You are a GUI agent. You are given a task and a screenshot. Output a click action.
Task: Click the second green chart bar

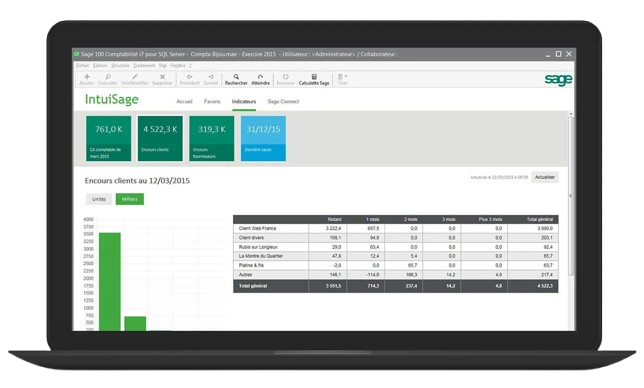point(135,324)
